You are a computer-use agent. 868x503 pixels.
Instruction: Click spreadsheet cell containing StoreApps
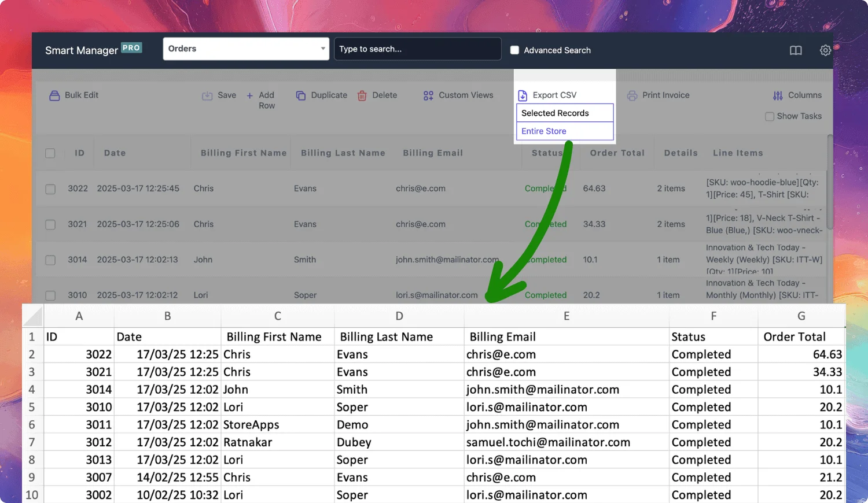click(x=278, y=425)
